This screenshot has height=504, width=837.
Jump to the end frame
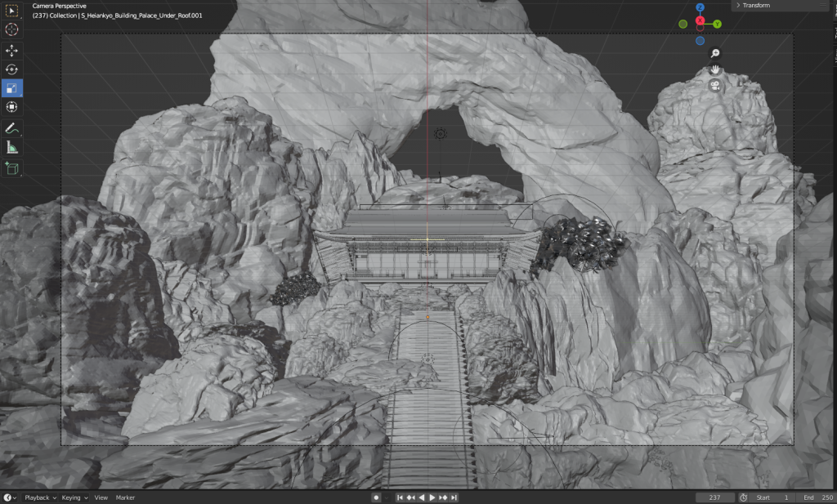tap(454, 497)
